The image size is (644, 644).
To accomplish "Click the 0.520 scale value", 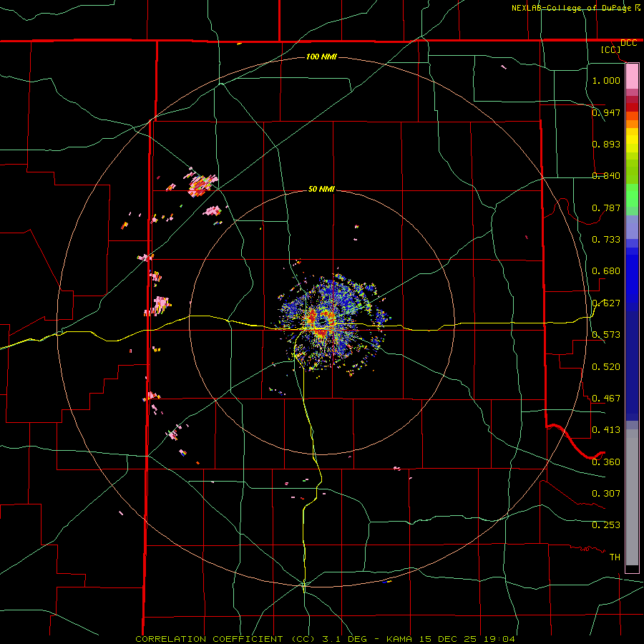I will [x=606, y=366].
